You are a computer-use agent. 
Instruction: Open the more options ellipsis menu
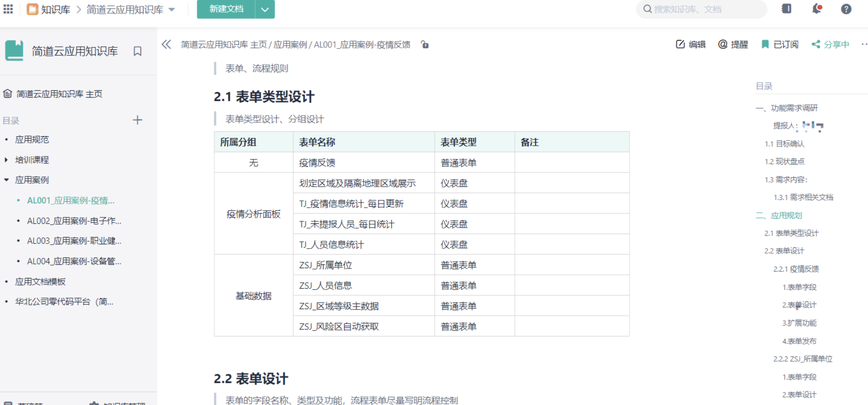click(x=864, y=44)
